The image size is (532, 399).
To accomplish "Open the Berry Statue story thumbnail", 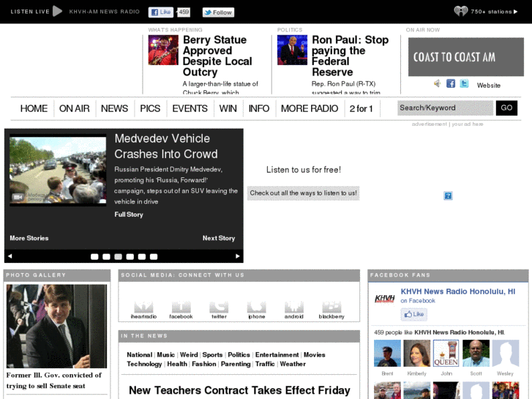I will (x=163, y=50).
